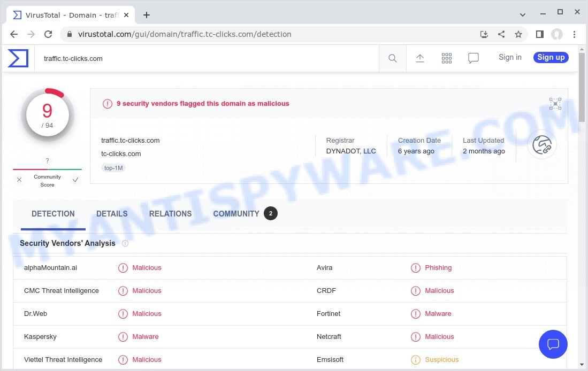Click the graph expand icon in banner

[555, 103]
